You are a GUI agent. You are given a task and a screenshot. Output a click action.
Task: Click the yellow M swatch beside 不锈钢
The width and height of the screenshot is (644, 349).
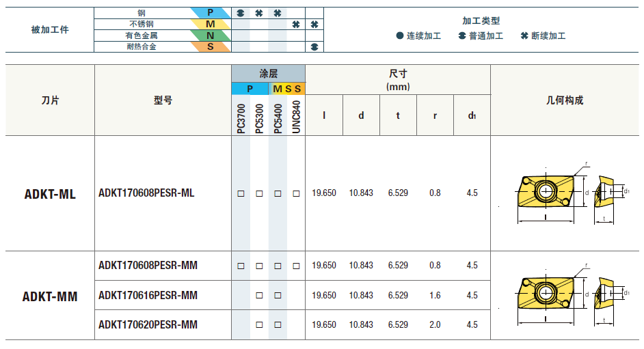point(211,24)
